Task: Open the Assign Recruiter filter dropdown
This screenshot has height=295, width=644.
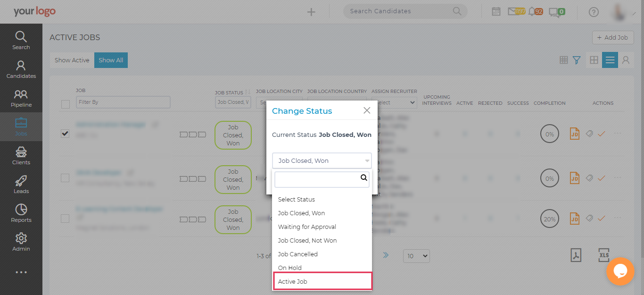Action: (394, 102)
